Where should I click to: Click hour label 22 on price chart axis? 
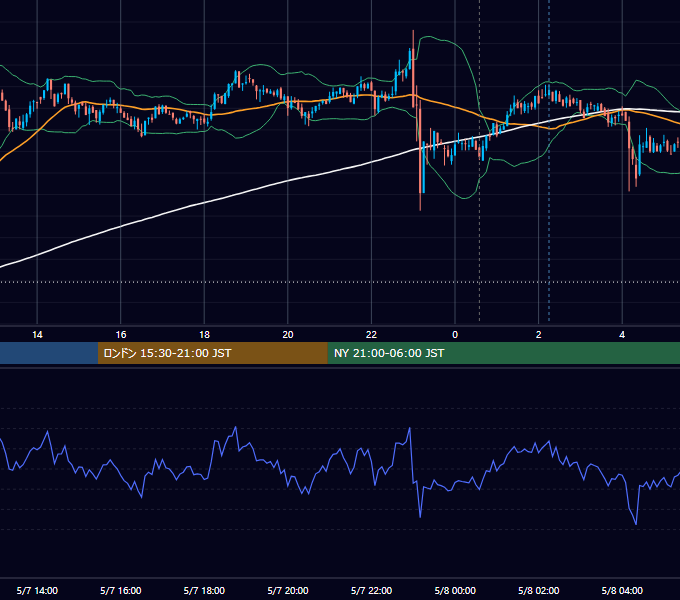point(372,335)
